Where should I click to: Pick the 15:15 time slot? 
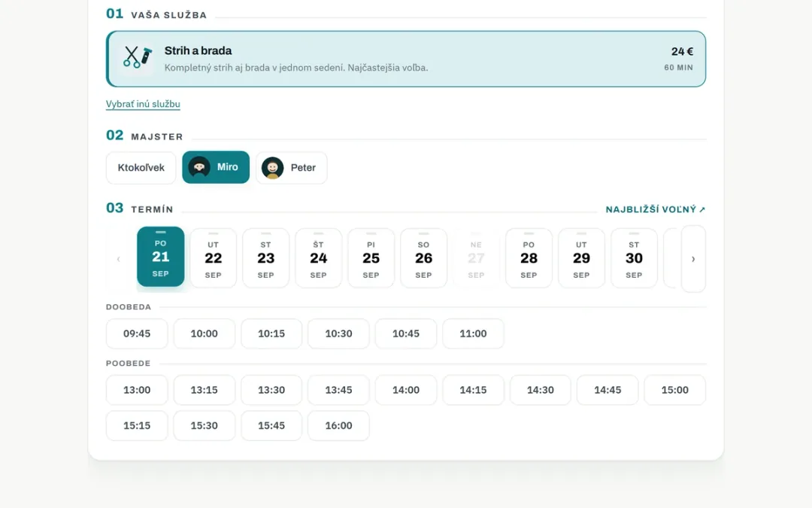(137, 425)
